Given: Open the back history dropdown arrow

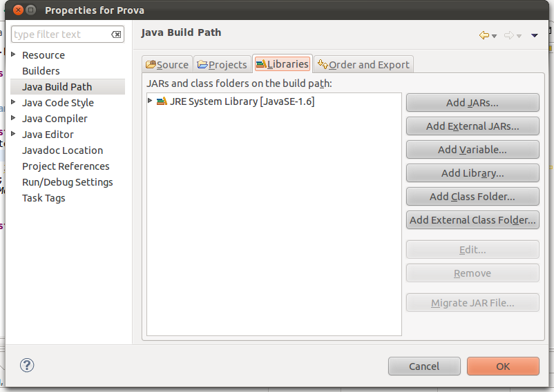Looking at the screenshot, I should (495, 36).
